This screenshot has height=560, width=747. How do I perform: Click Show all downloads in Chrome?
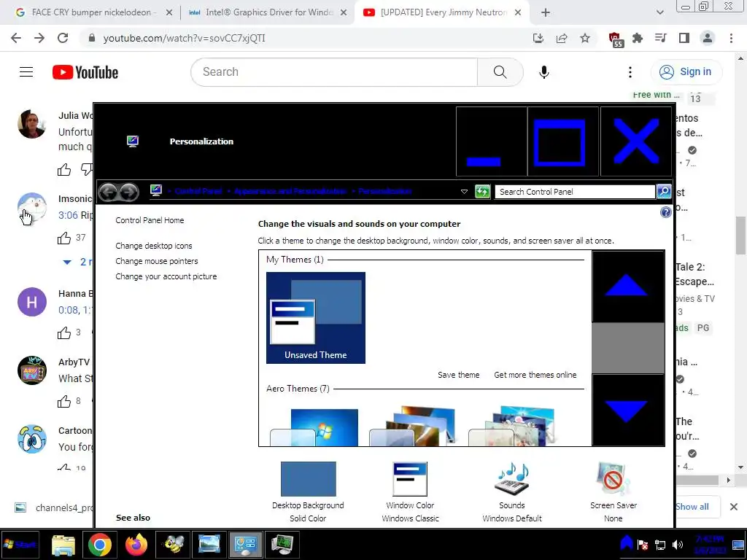692,507
